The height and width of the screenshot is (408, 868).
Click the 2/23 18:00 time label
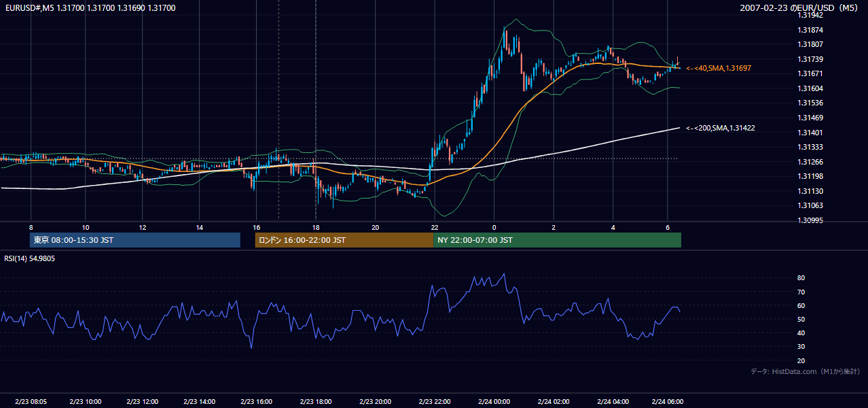click(316, 401)
